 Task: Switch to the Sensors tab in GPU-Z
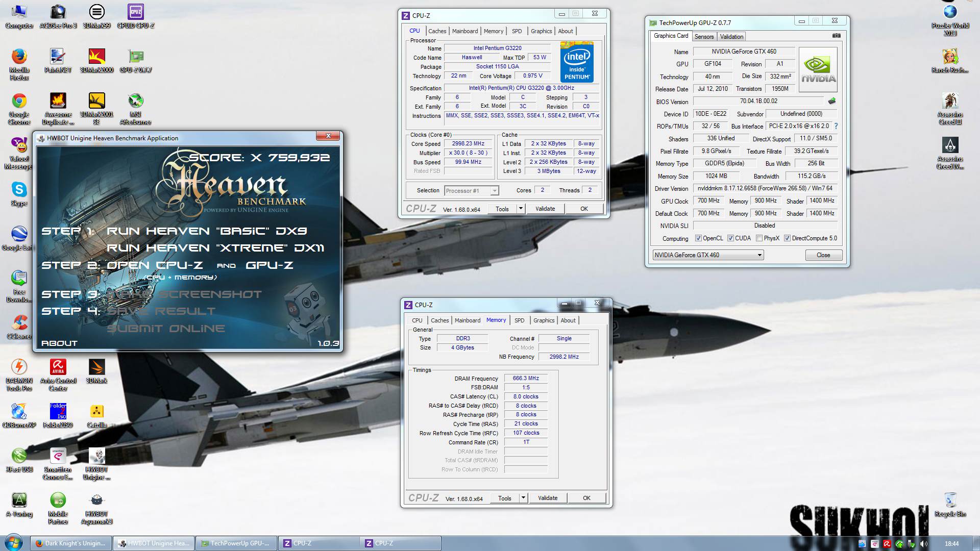[x=704, y=37]
